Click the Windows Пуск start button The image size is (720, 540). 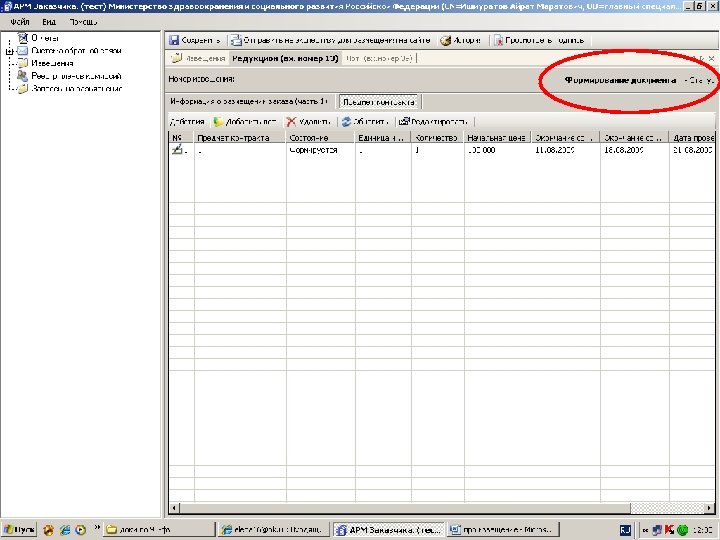click(19, 530)
